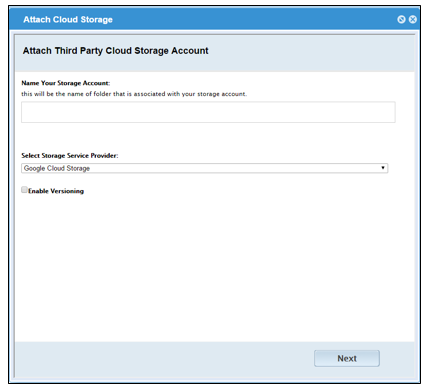Click the Name Your Storage Account label

tap(66, 83)
